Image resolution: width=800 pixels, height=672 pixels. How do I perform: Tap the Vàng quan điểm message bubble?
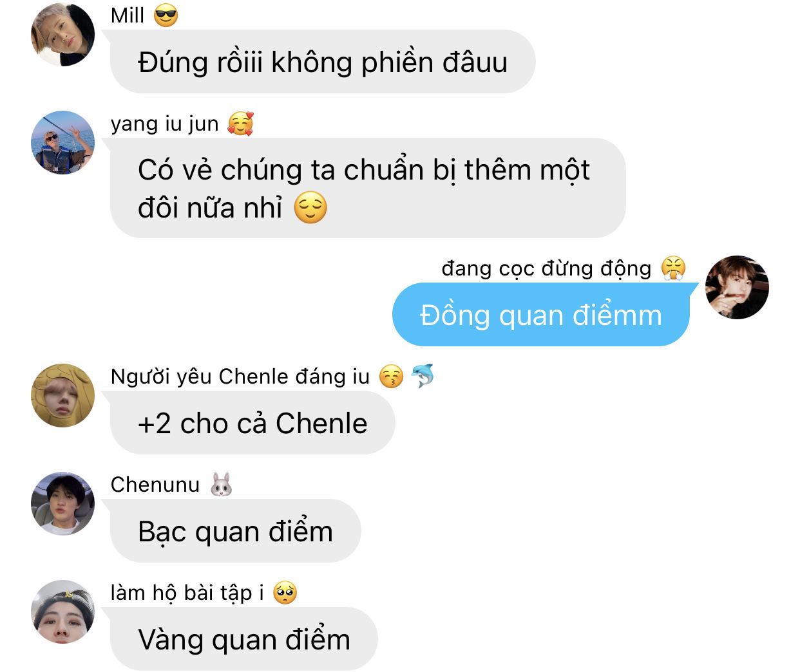pos(244,640)
